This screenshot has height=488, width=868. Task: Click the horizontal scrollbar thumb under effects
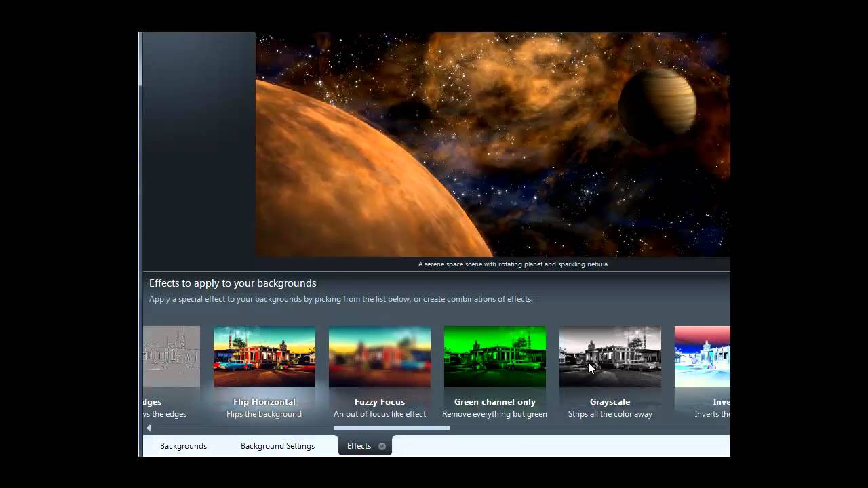pos(391,428)
